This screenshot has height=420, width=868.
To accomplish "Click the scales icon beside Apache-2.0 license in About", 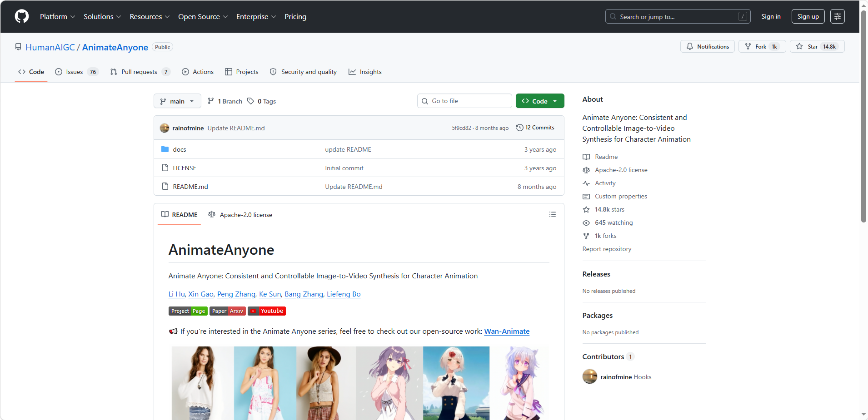I will (586, 170).
